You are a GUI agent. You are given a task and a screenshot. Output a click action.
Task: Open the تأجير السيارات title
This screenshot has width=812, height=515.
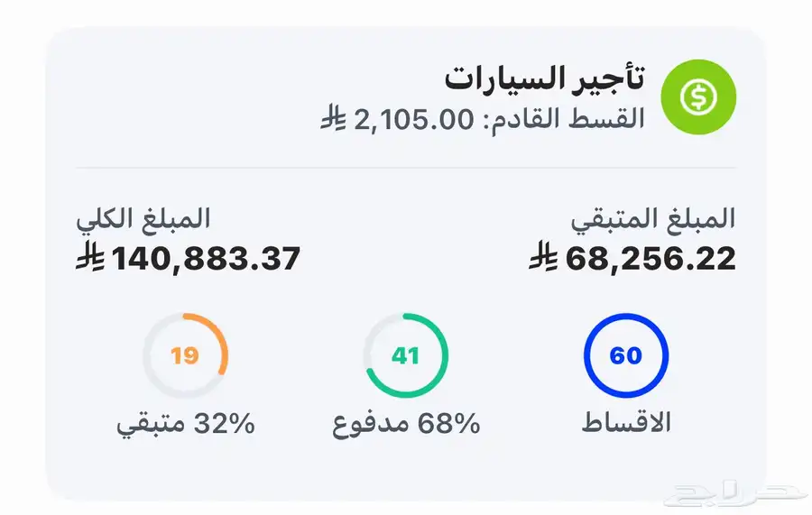coord(544,78)
